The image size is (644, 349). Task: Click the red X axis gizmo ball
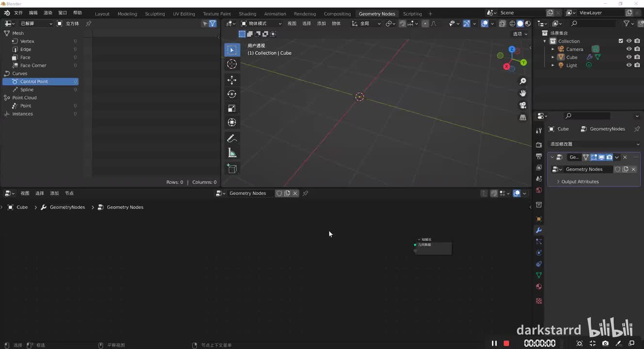coord(507,67)
